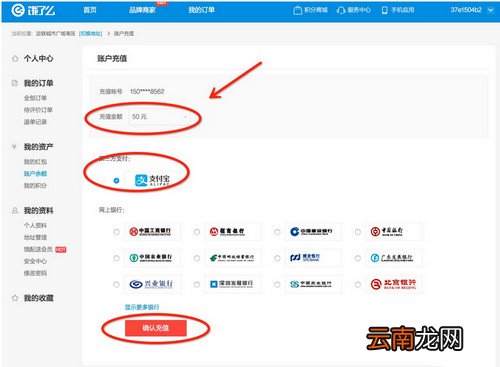Select the 招商银行 radio button
This screenshot has height=367, width=500.
click(x=197, y=232)
